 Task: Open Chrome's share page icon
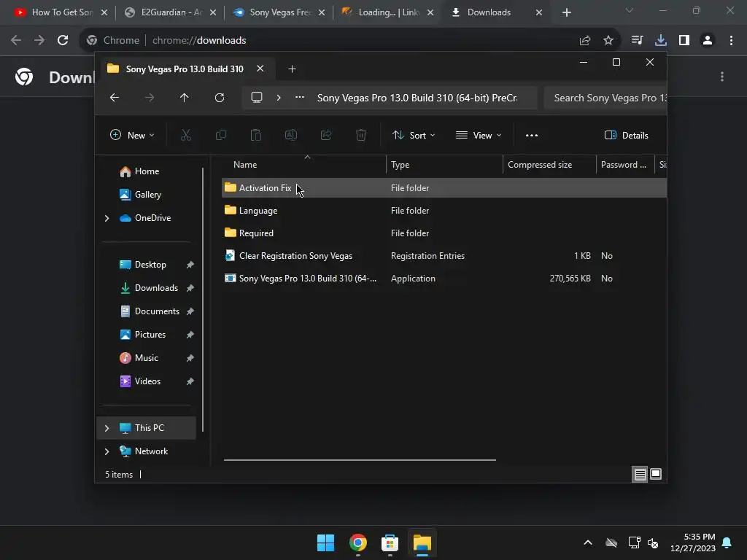(x=585, y=41)
